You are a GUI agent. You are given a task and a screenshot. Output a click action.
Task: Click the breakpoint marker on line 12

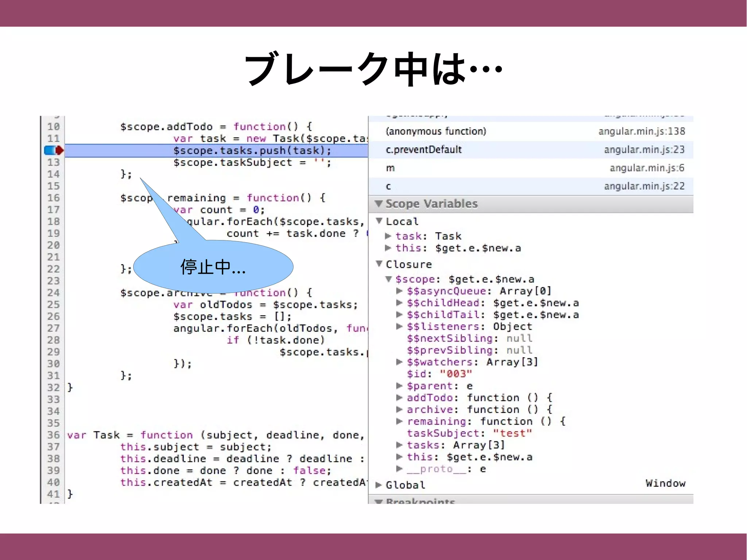[x=54, y=150]
